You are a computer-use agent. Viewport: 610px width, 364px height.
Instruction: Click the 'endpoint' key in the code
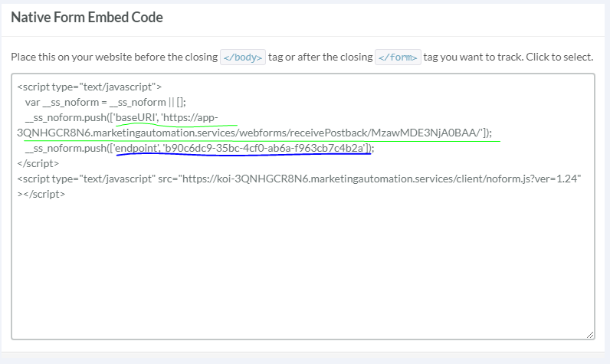pos(136,149)
